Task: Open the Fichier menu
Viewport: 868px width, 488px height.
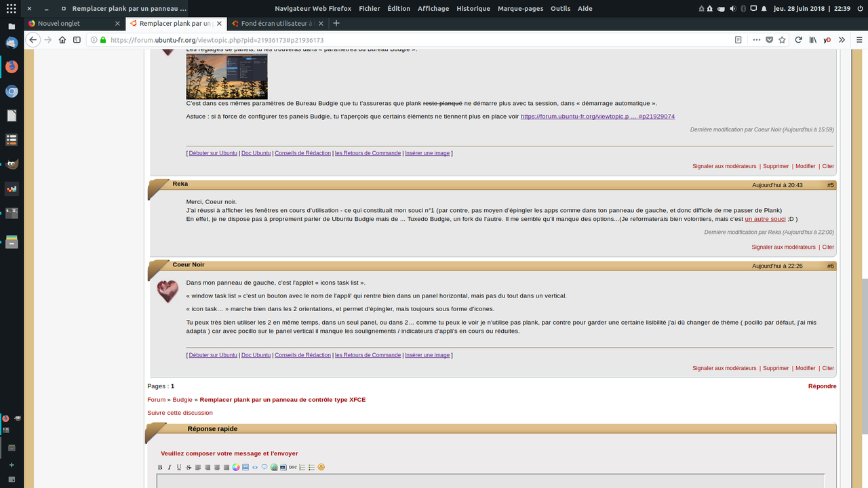Action: pyautogui.click(x=370, y=9)
